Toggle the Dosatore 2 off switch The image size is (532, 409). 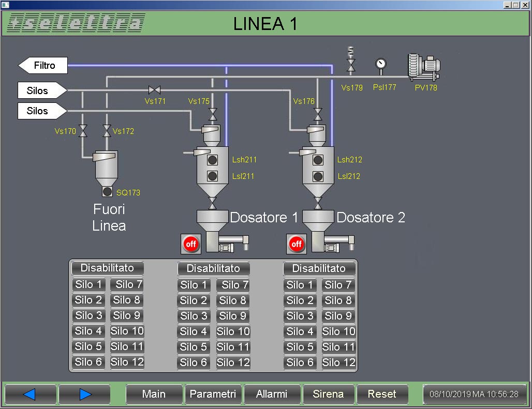point(297,244)
